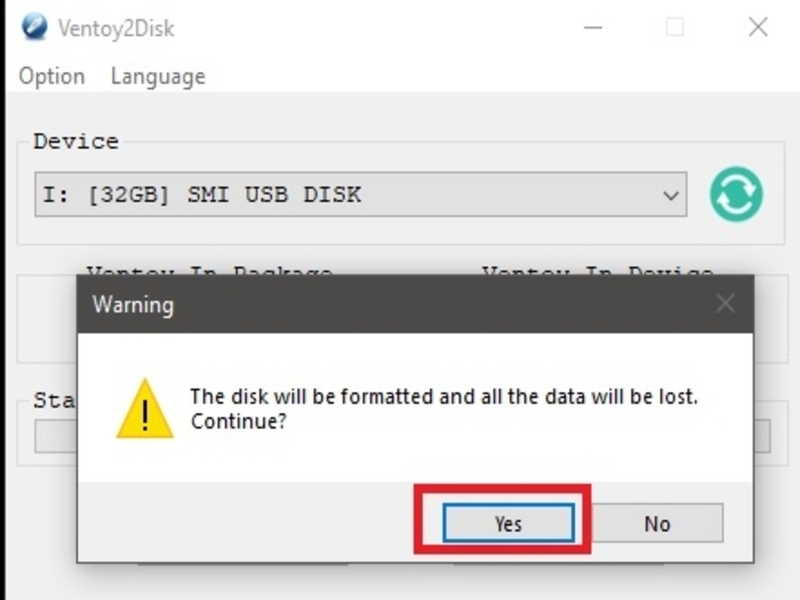Click the disabled maximize window button
The image size is (800, 600).
pyautogui.click(x=675, y=27)
